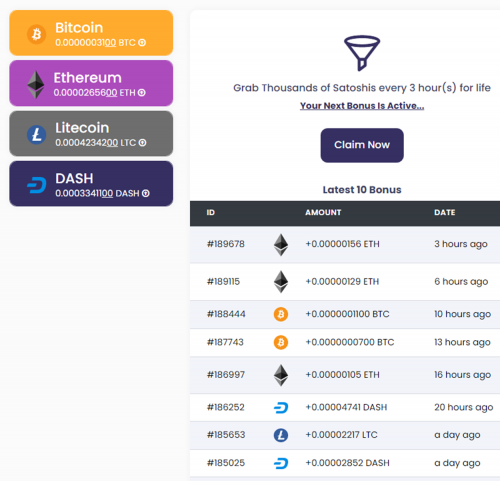This screenshot has height=481, width=500.
Task: Click Bitcoin icon in row #188444
Action: click(x=281, y=314)
